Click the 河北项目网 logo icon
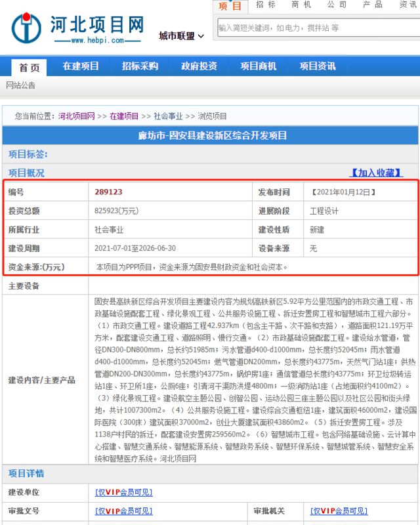This screenshot has height=525, width=420. point(26,28)
